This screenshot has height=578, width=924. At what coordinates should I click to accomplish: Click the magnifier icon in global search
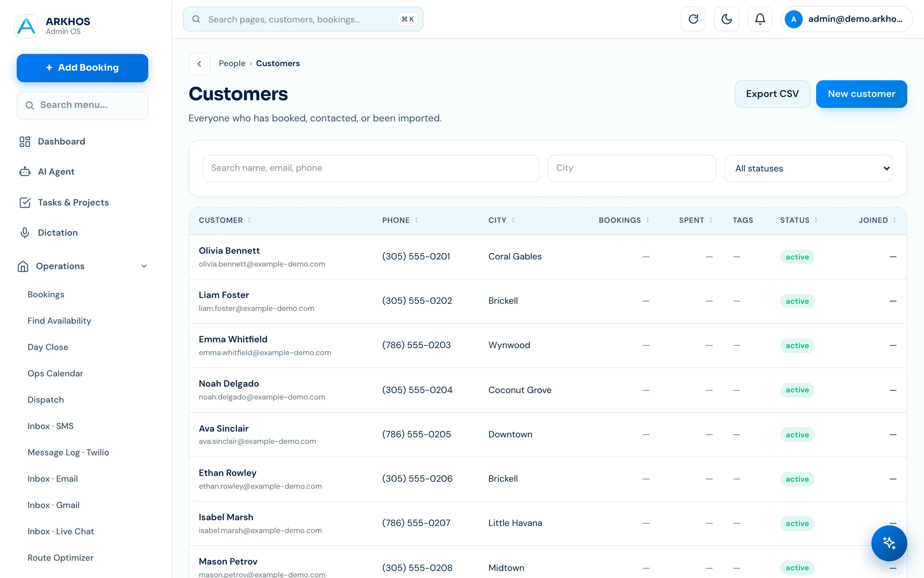click(x=196, y=19)
